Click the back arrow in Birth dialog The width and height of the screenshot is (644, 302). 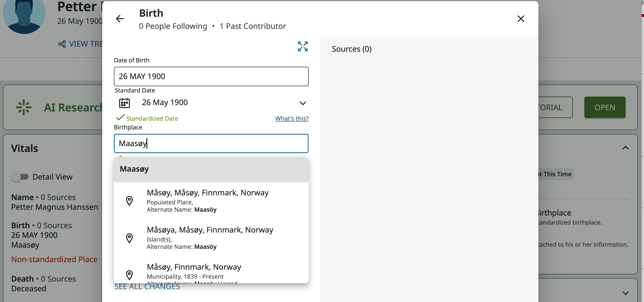120,19
